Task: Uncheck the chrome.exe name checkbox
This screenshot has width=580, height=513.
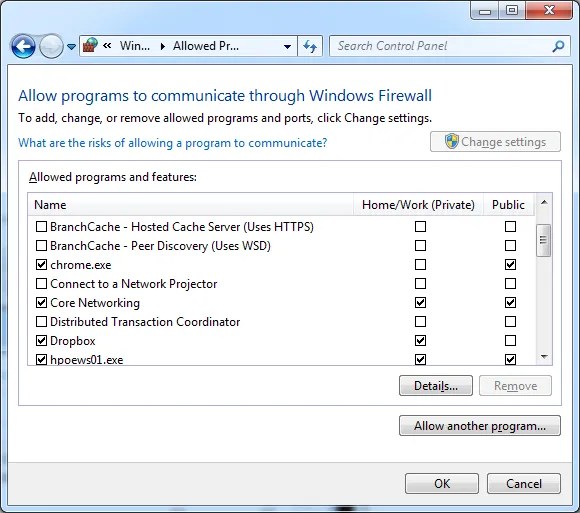Action: coord(41,264)
